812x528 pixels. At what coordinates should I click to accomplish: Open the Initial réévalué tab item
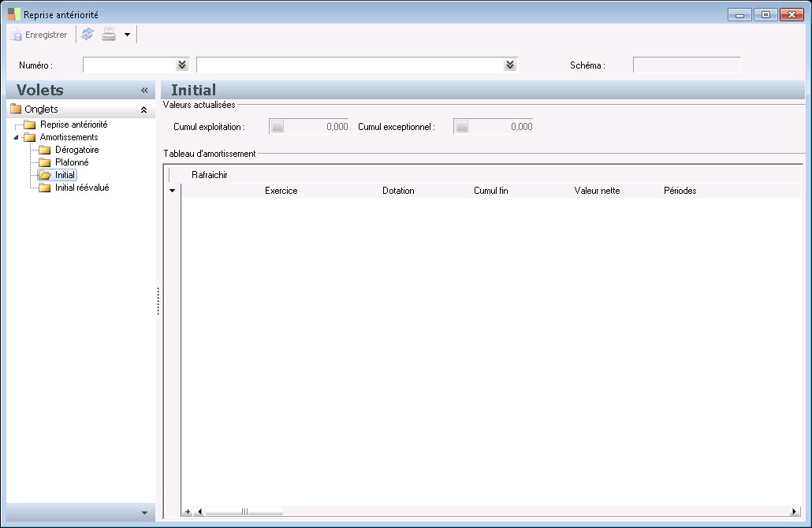pyautogui.click(x=82, y=188)
